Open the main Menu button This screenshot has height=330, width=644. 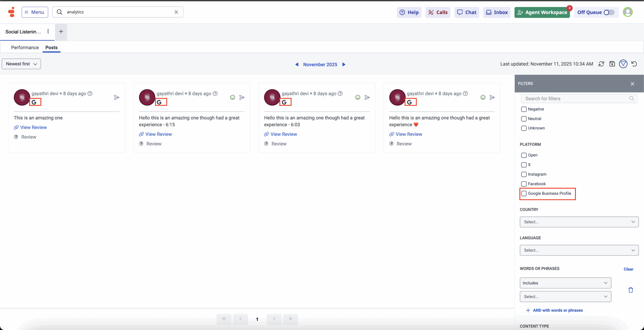[x=35, y=12]
